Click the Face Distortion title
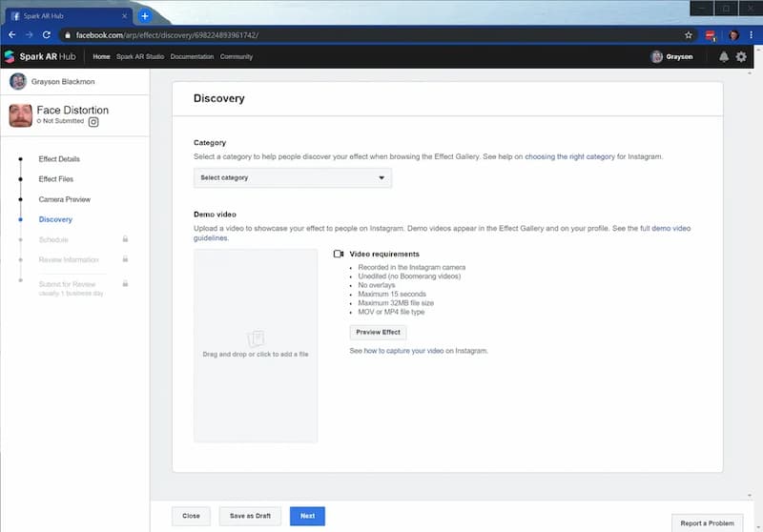 [72, 111]
